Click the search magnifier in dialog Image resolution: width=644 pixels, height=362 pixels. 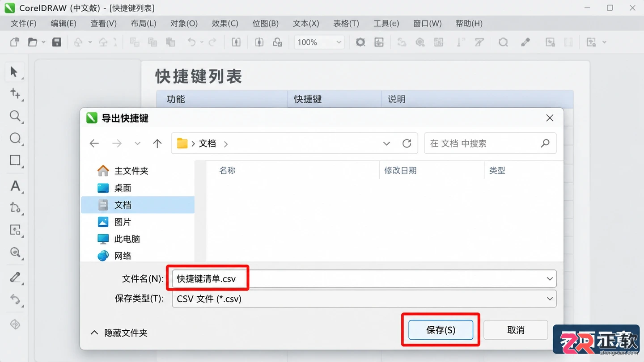pyautogui.click(x=545, y=143)
